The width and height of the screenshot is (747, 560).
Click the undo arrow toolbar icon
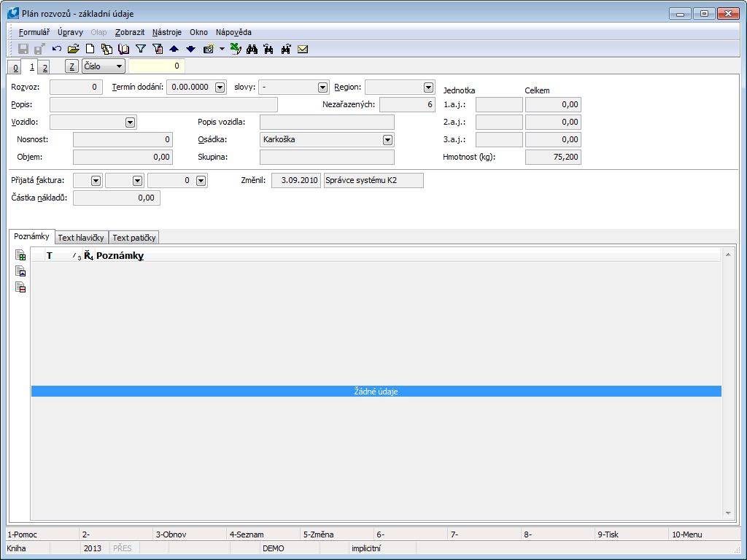coord(57,49)
